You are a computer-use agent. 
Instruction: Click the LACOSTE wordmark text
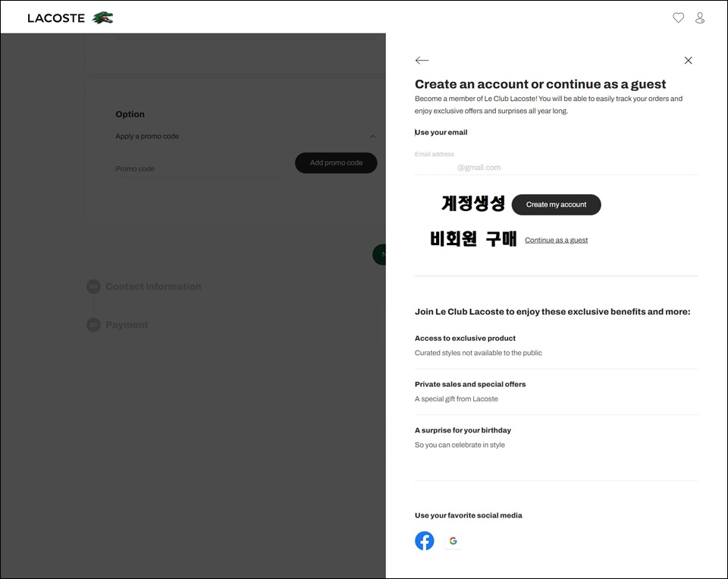(56, 18)
